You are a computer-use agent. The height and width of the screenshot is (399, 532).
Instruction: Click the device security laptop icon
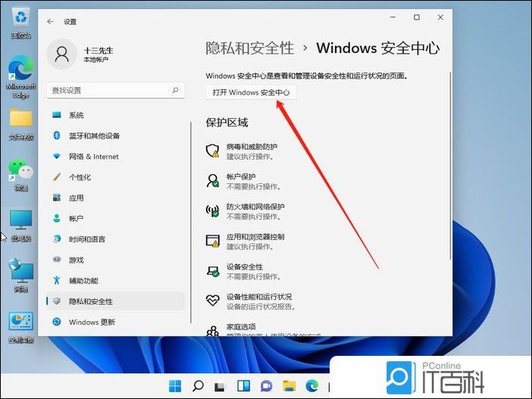[x=213, y=271]
